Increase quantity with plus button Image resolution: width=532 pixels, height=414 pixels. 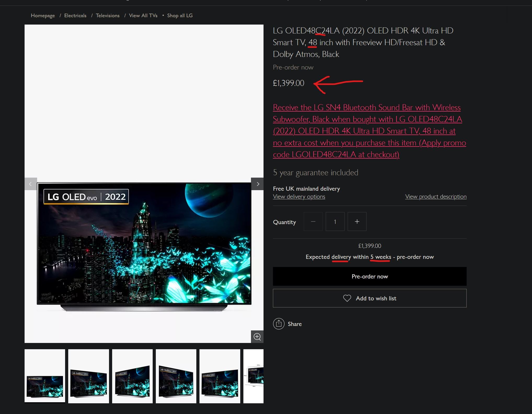[x=357, y=221]
